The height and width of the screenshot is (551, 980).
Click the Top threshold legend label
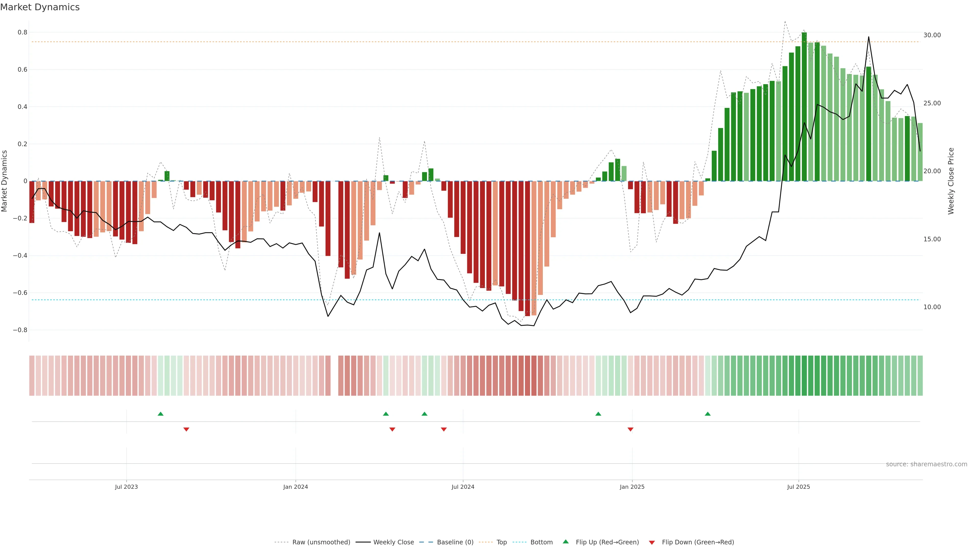coord(501,542)
